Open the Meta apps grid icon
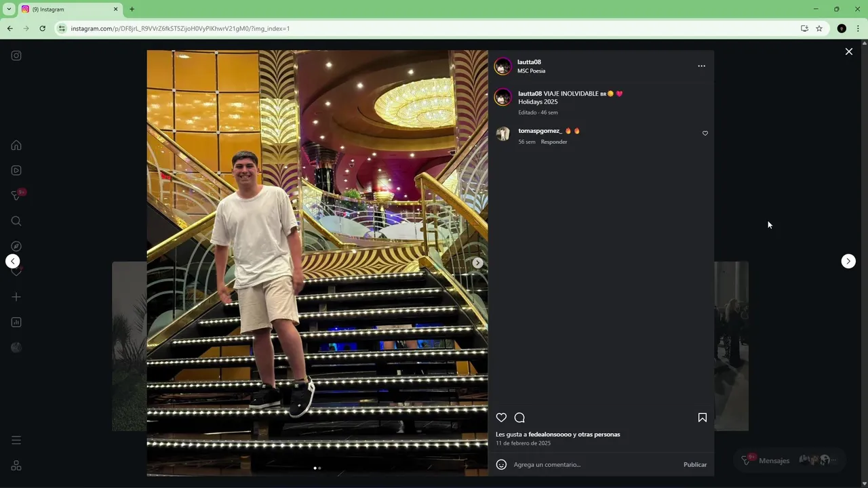Screen dimensions: 868x488 point(16,466)
